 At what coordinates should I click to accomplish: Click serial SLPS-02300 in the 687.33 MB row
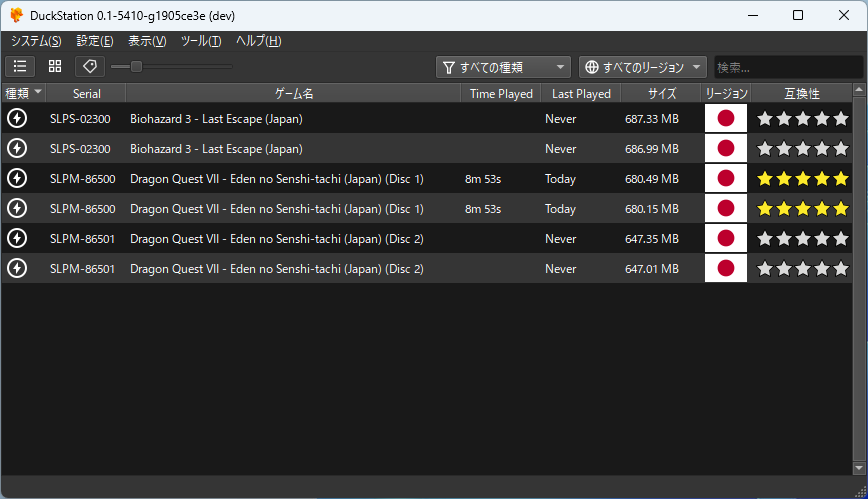tap(80, 119)
